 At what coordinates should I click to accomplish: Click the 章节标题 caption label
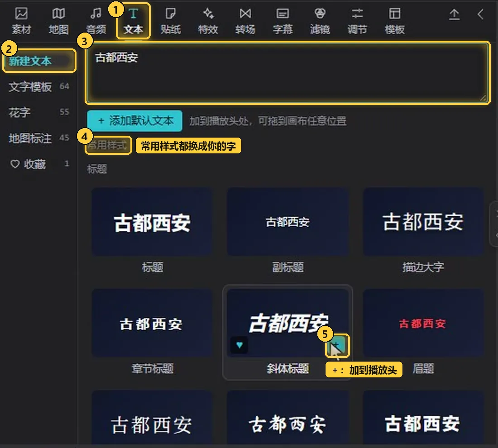coord(153,369)
